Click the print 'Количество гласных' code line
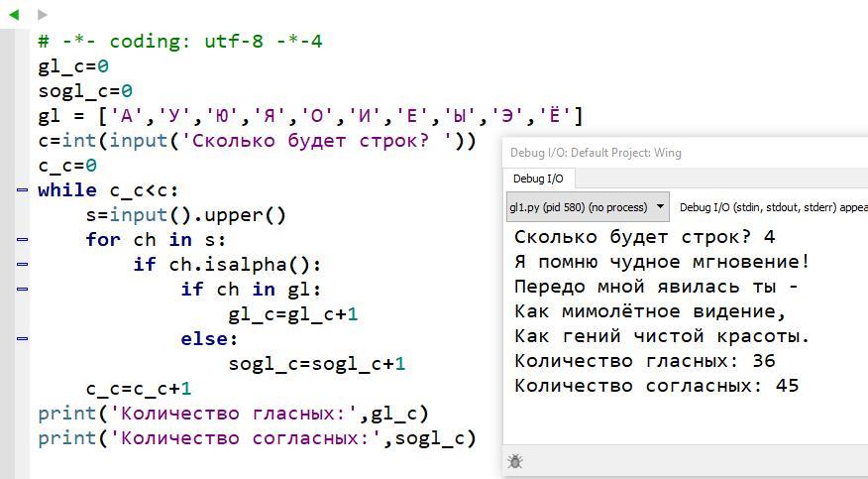The height and width of the screenshot is (479, 868). point(233,414)
